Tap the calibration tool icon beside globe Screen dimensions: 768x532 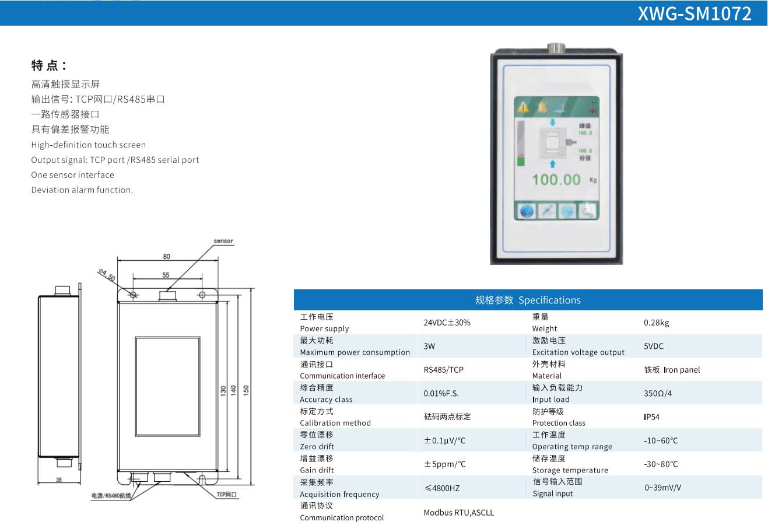point(547,211)
